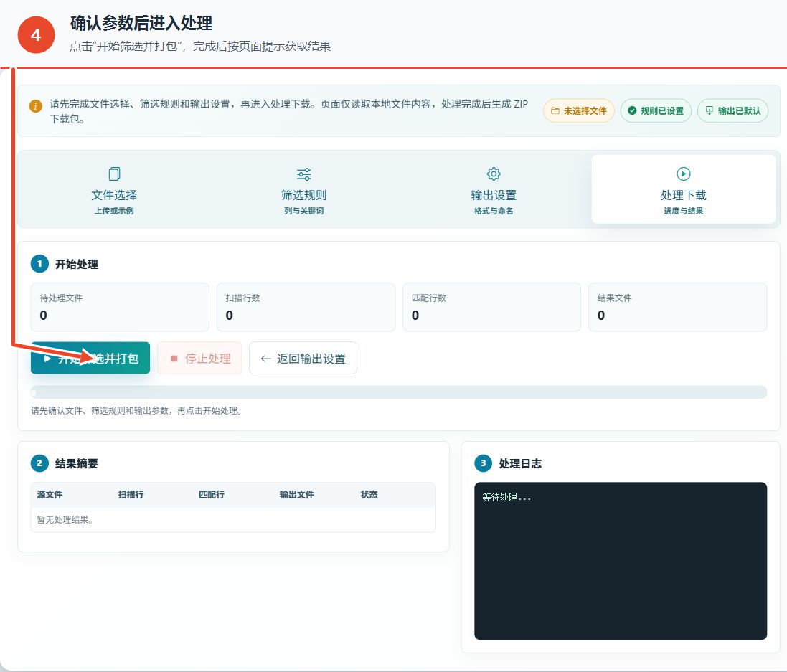Click the 待处理文件 counter card
Screen dimensions: 787x672
pos(120,307)
